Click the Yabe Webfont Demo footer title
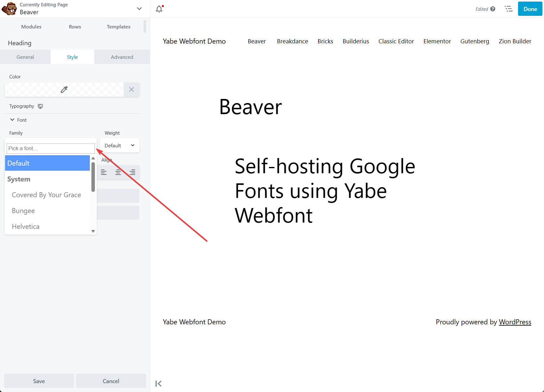544x392 pixels. [194, 322]
